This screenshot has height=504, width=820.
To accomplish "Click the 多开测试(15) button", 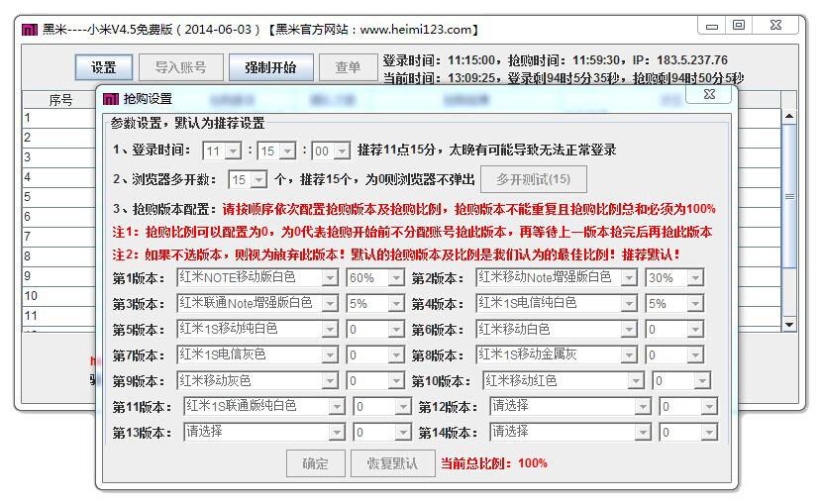I will [x=534, y=179].
